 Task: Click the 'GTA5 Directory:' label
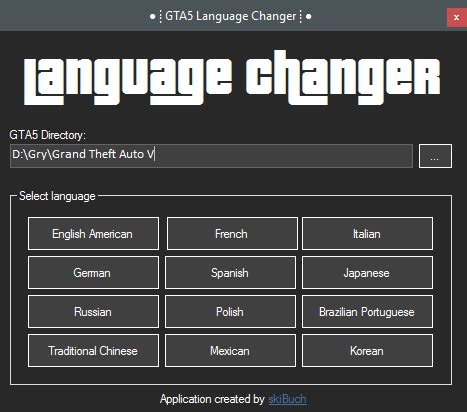click(x=48, y=135)
